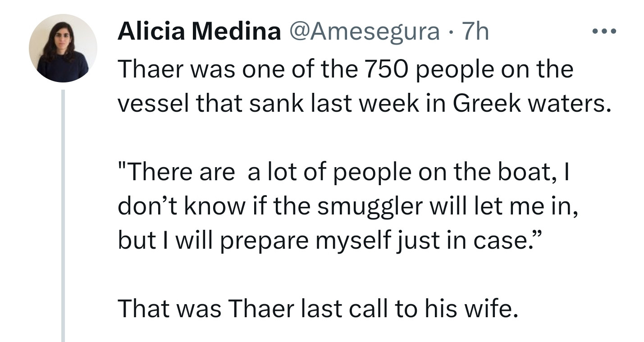Click the dot separator before the timestamp
This screenshot has height=342, width=644.
click(451, 32)
